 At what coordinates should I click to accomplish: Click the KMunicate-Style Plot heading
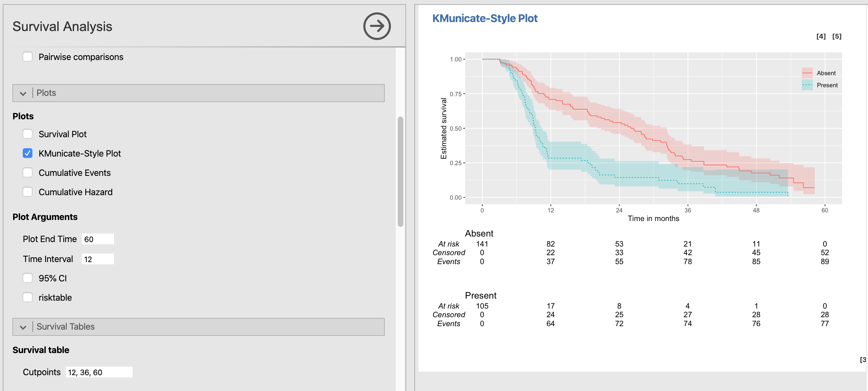point(485,18)
